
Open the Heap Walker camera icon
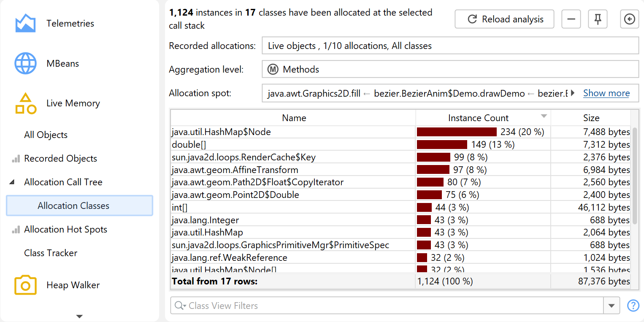click(25, 285)
